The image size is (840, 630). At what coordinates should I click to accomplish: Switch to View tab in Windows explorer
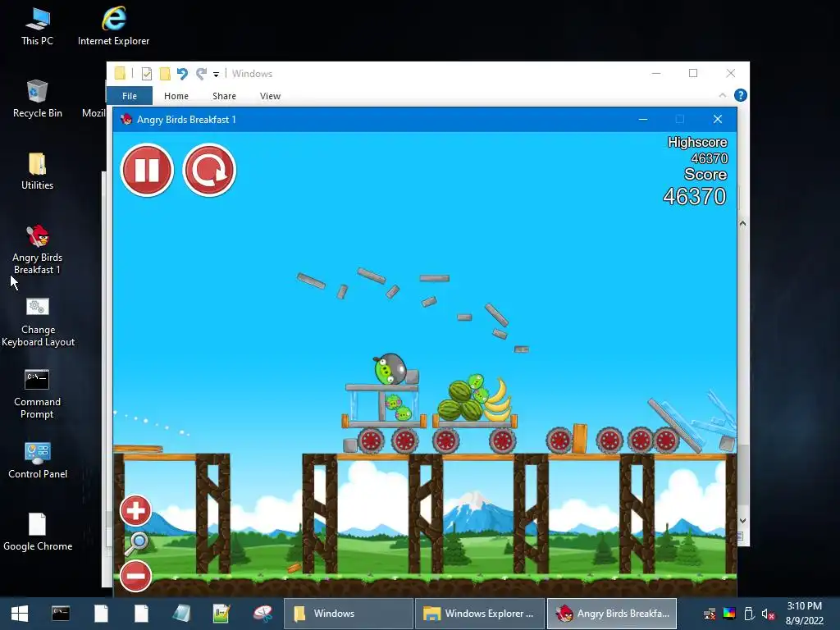click(270, 96)
